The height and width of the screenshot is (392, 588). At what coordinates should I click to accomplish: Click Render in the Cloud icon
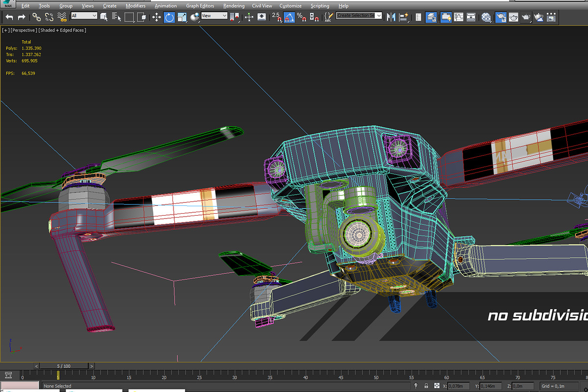click(x=539, y=17)
